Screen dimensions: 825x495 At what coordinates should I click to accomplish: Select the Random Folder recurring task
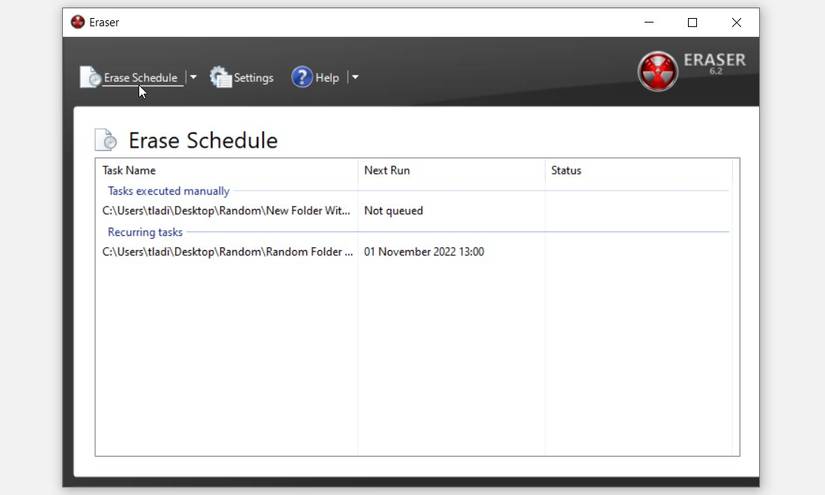415,252
